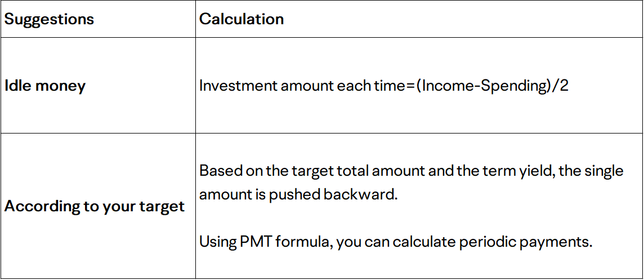The height and width of the screenshot is (280, 644).
Task: Select the According to your target label
Action: [x=94, y=207]
